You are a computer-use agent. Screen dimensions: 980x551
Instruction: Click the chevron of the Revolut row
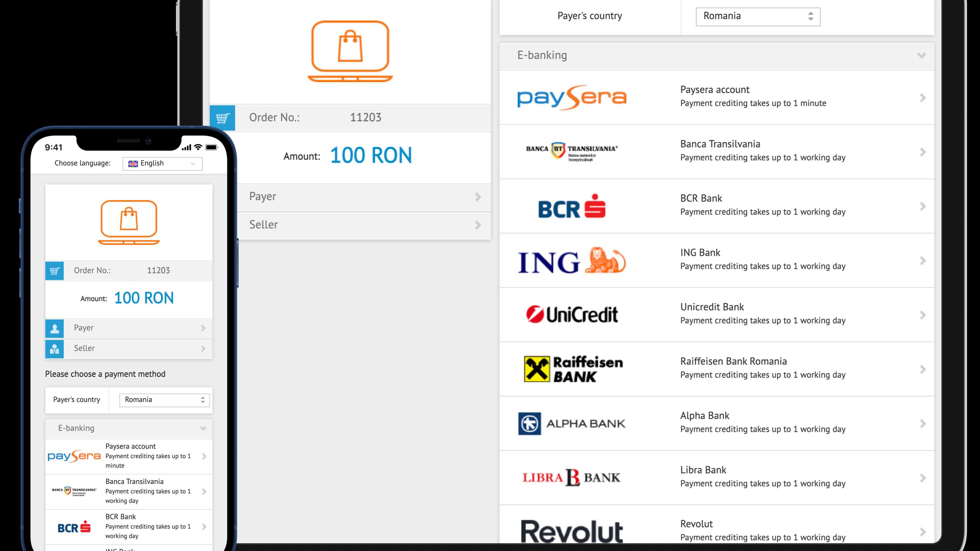tap(923, 532)
